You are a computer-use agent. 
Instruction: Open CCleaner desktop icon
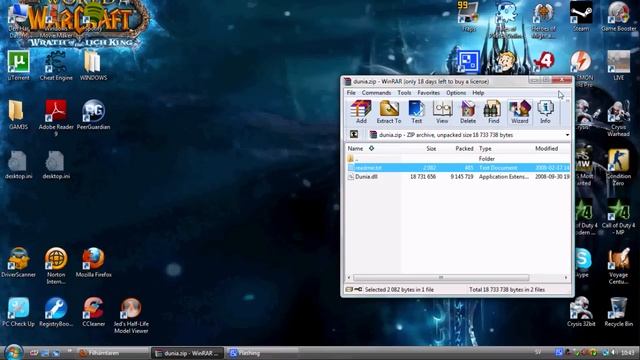pyautogui.click(x=93, y=312)
